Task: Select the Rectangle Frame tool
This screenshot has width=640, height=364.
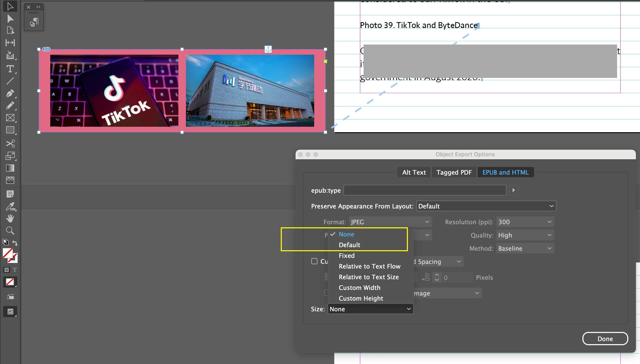Action: [10, 118]
